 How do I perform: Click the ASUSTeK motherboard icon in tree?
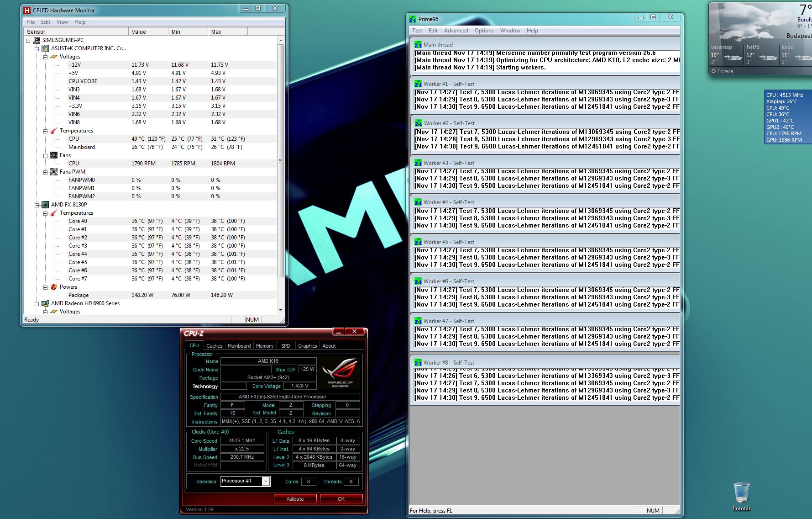[45, 48]
